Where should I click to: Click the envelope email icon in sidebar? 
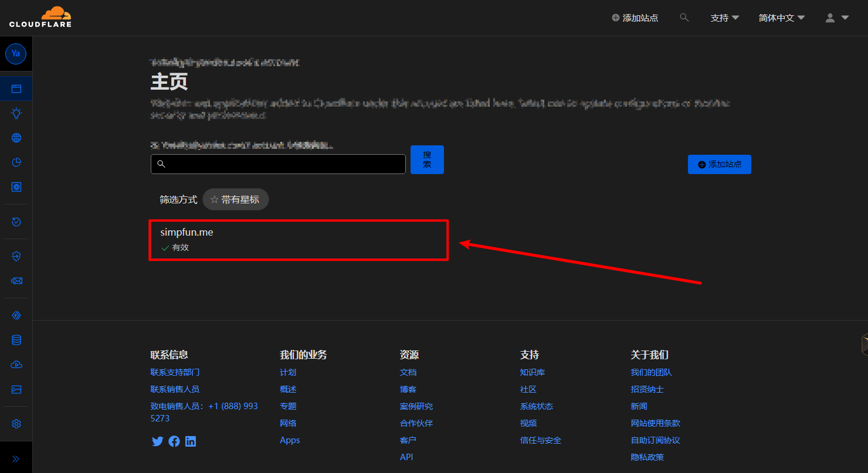pos(16,281)
